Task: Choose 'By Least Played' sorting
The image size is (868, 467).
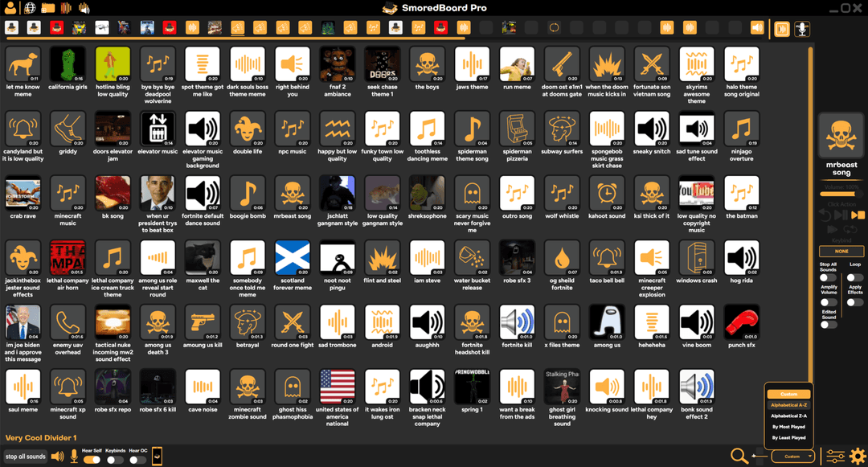Action: tap(789, 438)
